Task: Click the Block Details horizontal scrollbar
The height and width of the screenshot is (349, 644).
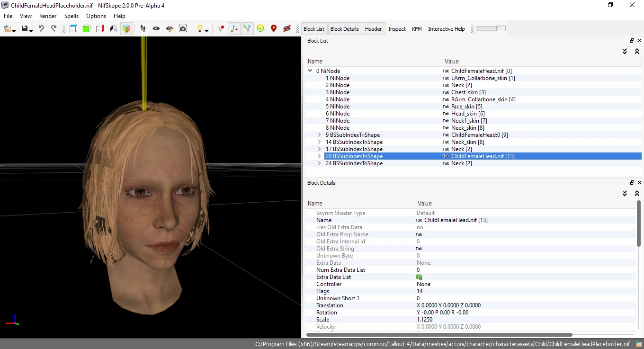Action: [440, 334]
